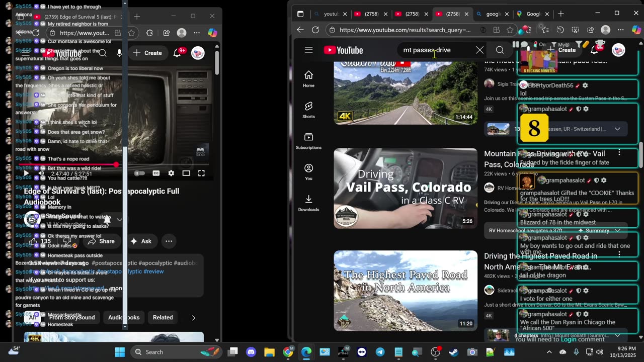The image size is (644, 362).
Task: Expand the Summary chevron under the Vail Pass video
Action: [x=617, y=231]
